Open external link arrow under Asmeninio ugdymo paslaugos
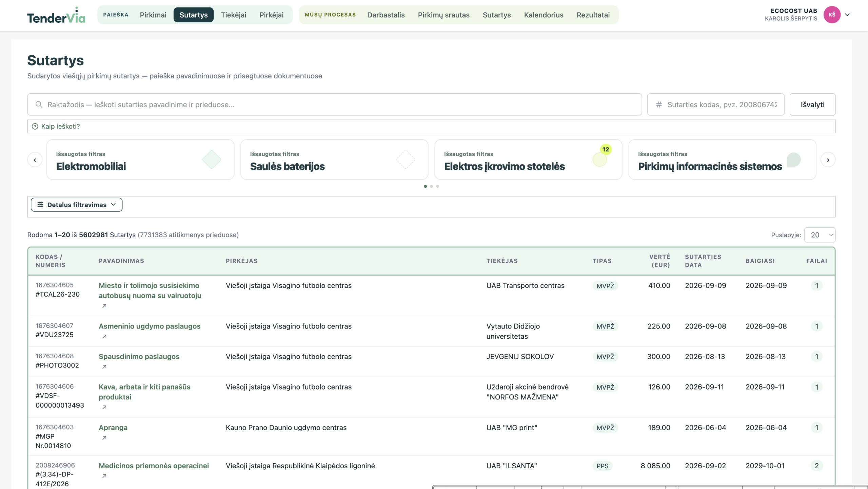The image size is (868, 489). pos(104,336)
